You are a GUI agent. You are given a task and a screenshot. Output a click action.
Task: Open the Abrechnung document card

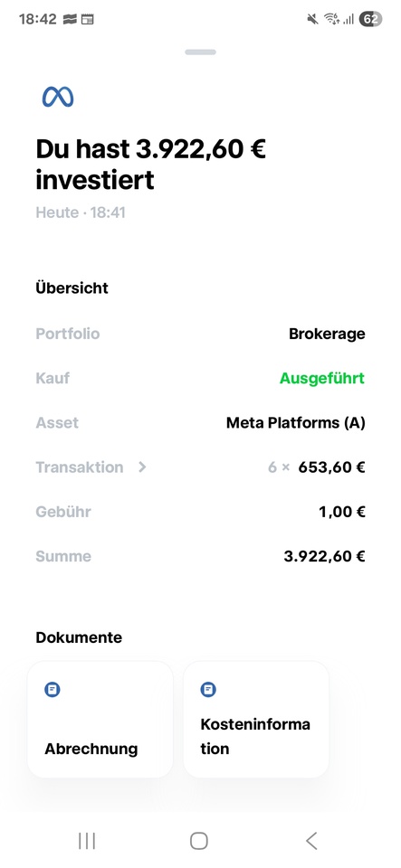point(100,719)
